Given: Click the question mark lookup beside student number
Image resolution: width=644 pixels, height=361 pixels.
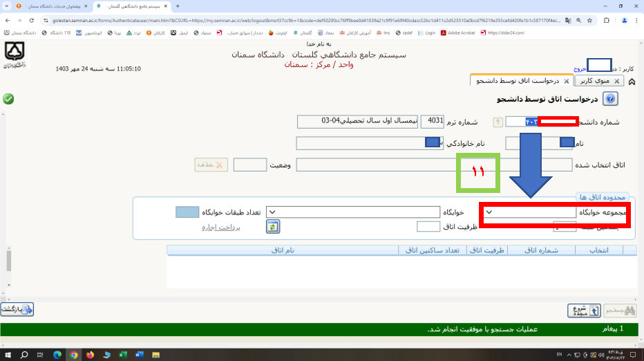Looking at the screenshot, I should tap(498, 122).
